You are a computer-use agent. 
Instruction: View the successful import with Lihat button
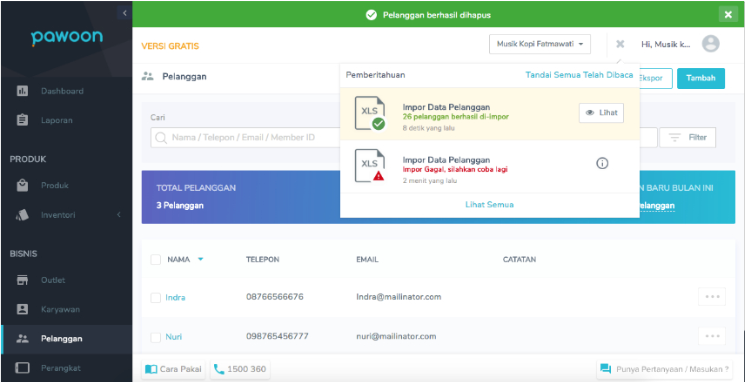click(x=601, y=113)
